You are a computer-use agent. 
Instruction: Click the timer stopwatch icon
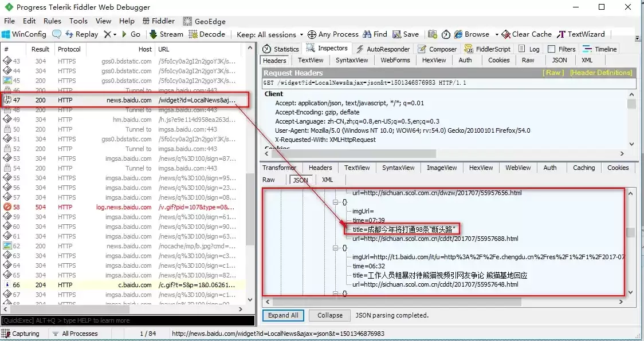(x=446, y=34)
